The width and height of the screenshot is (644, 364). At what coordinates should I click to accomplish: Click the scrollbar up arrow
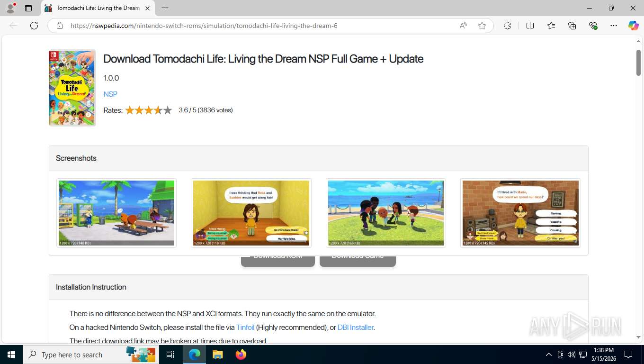click(638, 41)
